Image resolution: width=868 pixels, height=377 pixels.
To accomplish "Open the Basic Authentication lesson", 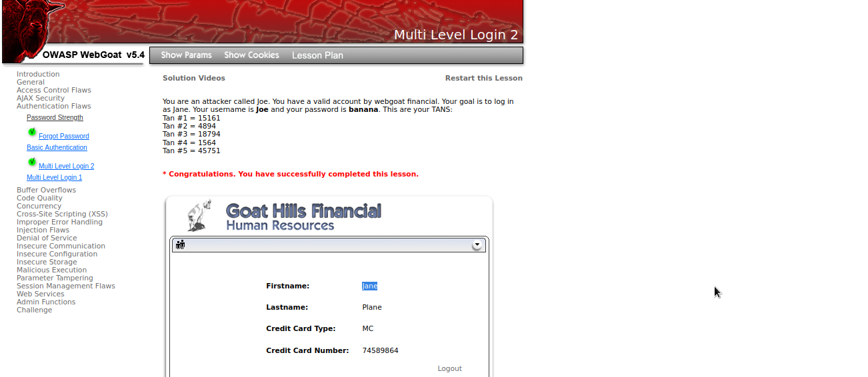I will click(x=57, y=147).
